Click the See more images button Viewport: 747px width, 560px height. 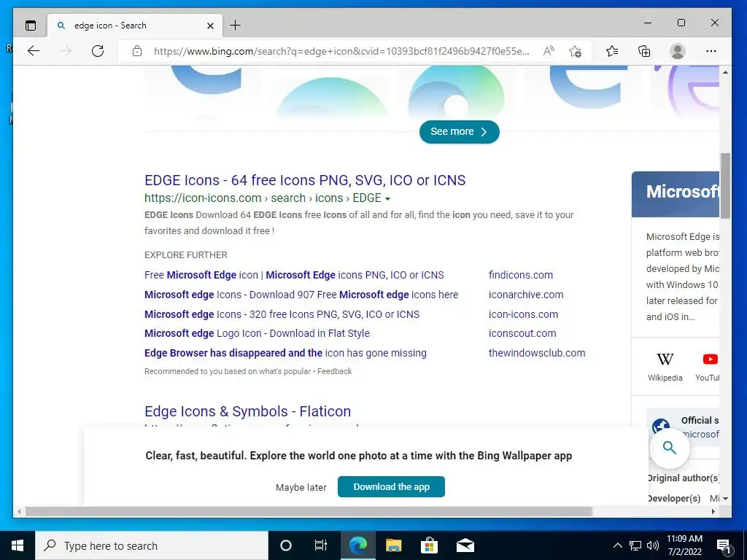[460, 132]
